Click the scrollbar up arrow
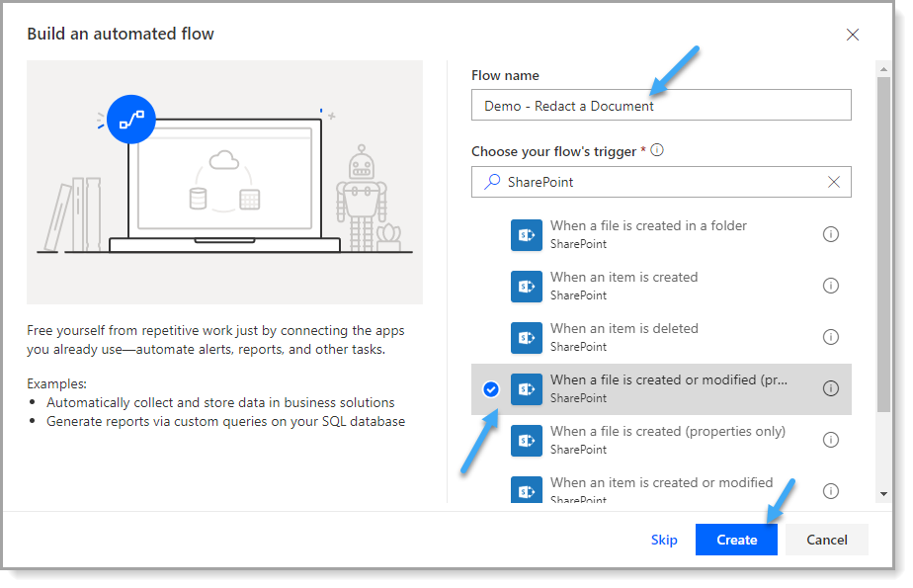The height and width of the screenshot is (588, 913). [x=883, y=69]
